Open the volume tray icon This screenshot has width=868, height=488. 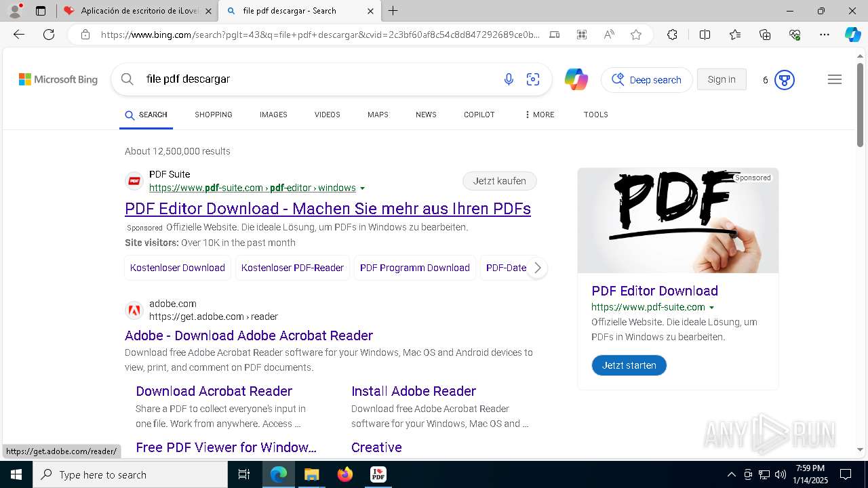click(x=781, y=474)
